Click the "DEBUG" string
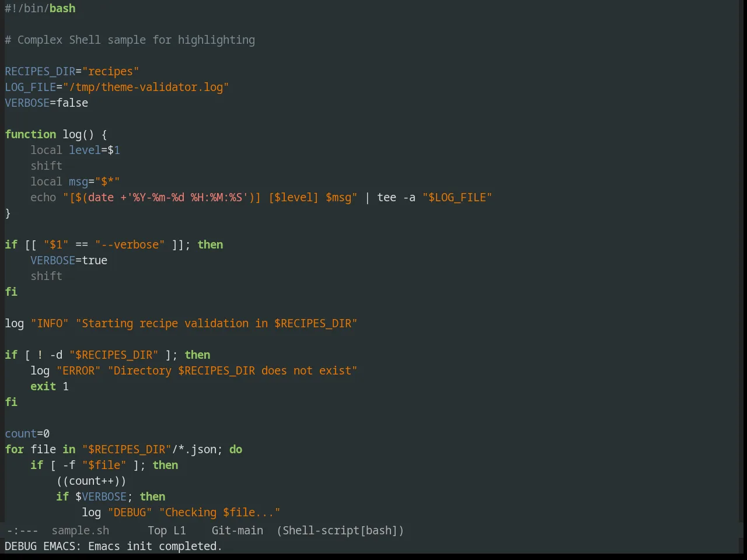The image size is (747, 560). 130,513
